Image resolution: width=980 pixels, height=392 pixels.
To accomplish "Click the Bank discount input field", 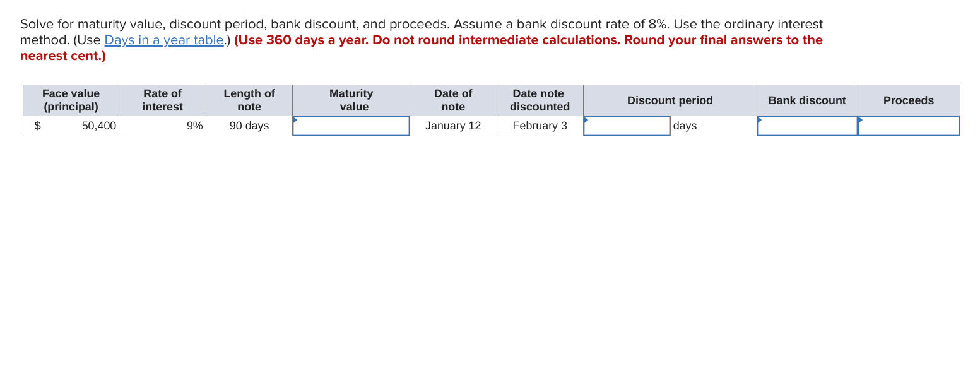I will click(x=806, y=126).
